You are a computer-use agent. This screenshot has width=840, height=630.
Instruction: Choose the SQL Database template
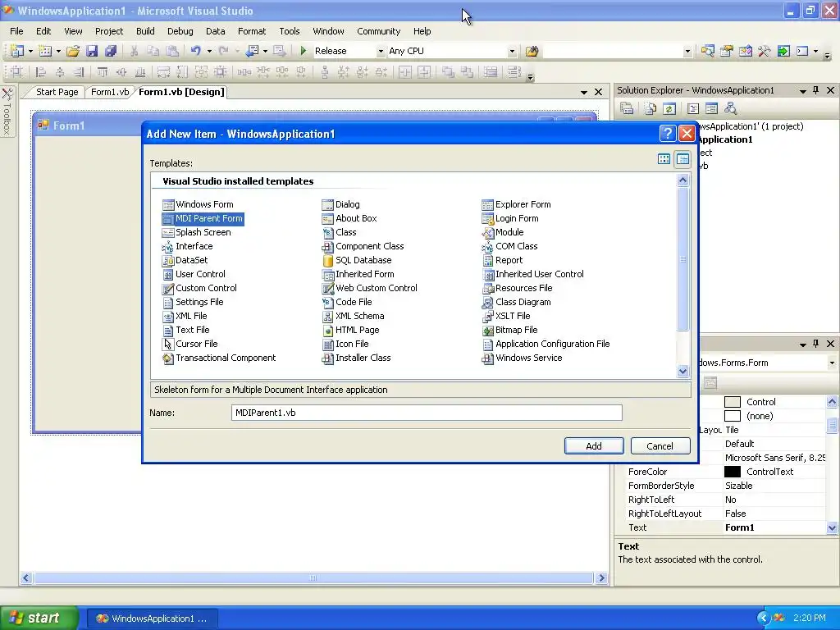pyautogui.click(x=357, y=260)
